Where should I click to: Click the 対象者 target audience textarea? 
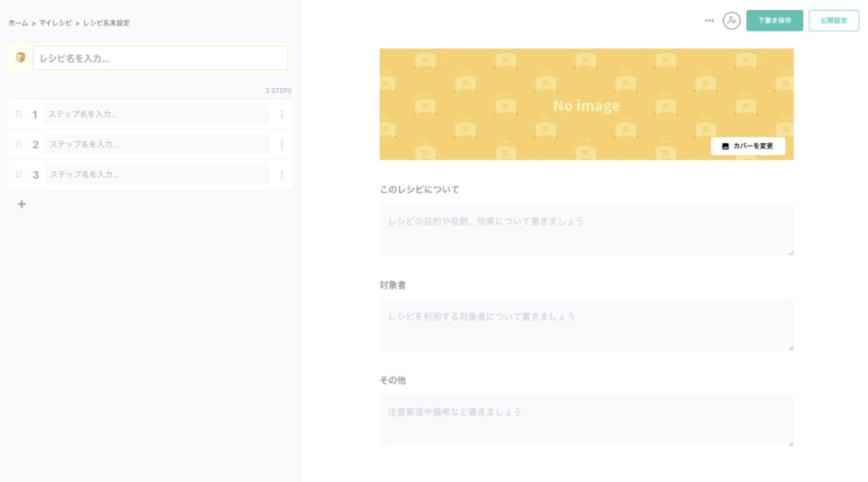(587, 324)
